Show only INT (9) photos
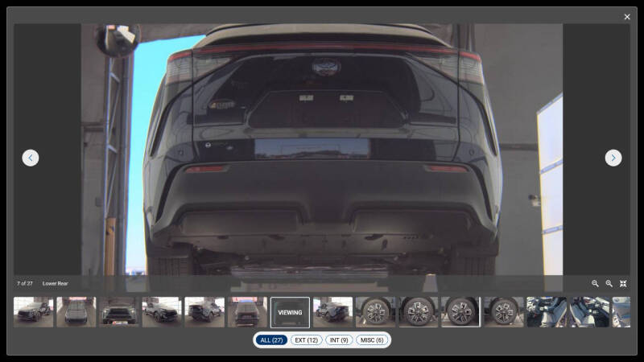This screenshot has width=644, height=362. click(x=339, y=340)
